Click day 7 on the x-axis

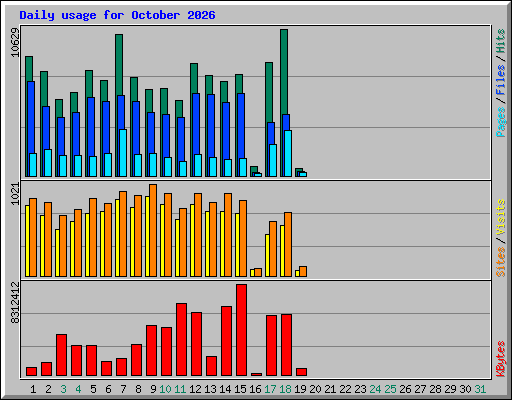coord(123,389)
